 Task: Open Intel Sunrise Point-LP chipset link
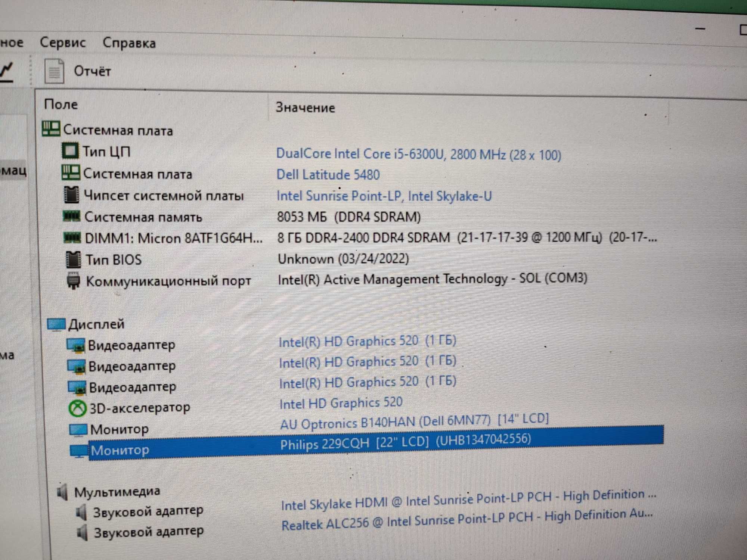point(384,196)
